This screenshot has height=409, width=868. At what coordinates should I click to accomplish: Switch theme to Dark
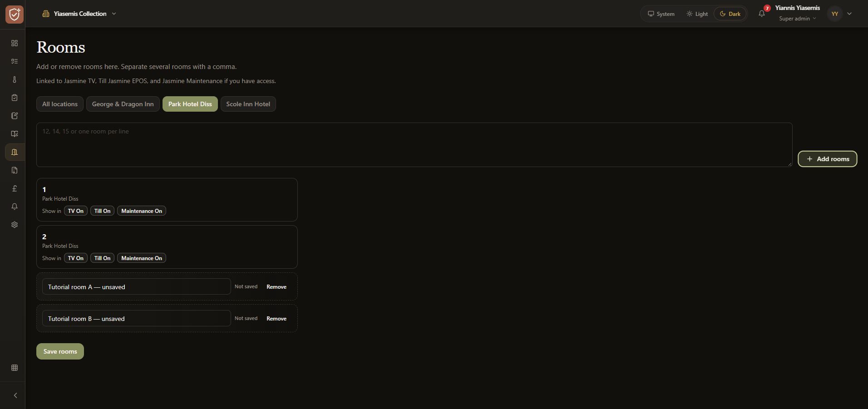tap(730, 14)
